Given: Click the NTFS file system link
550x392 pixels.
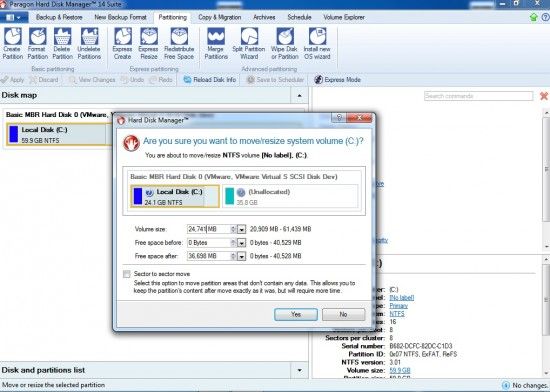Looking at the screenshot, I should [x=397, y=313].
